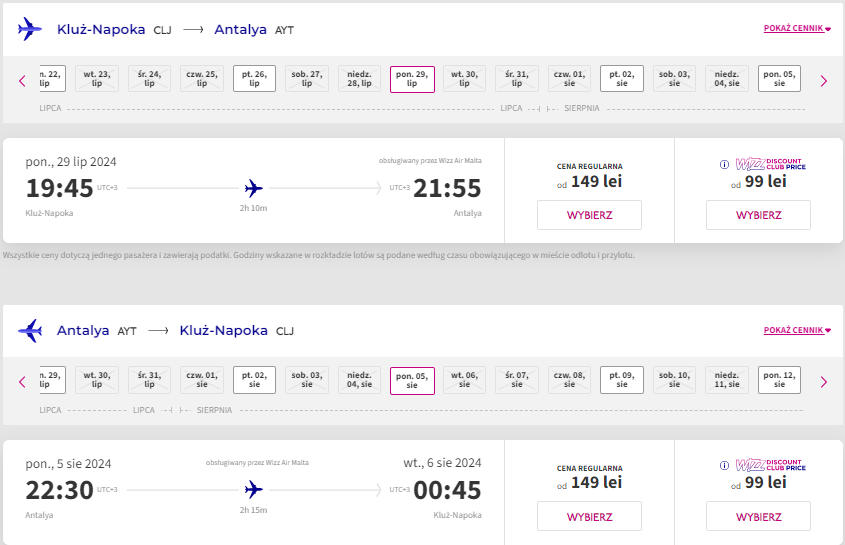This screenshot has width=845, height=545.
Task: Choose the 99 lei Discount Club price for the return flight
Action: click(x=759, y=516)
